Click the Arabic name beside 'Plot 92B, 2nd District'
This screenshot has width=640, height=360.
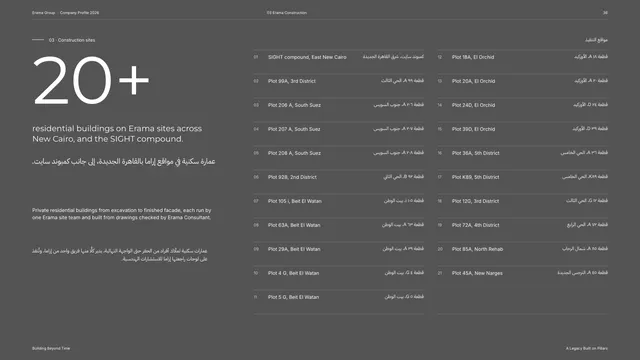[x=403, y=177]
